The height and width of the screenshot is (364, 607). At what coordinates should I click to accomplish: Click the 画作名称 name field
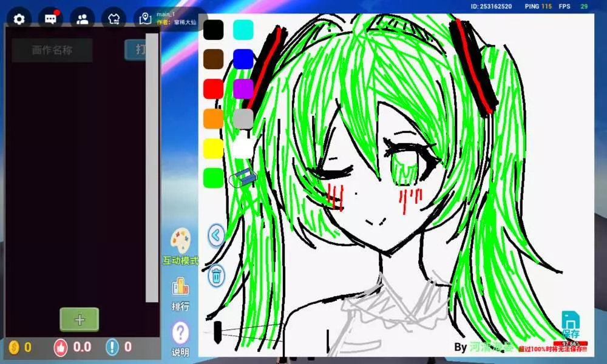(x=52, y=50)
